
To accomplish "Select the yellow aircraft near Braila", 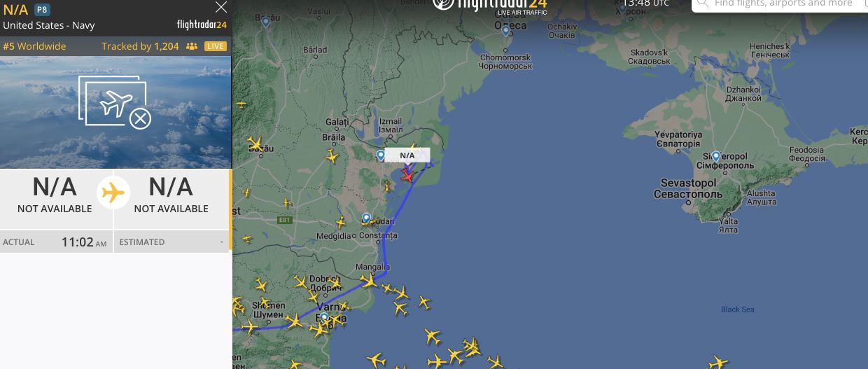I will (x=331, y=157).
